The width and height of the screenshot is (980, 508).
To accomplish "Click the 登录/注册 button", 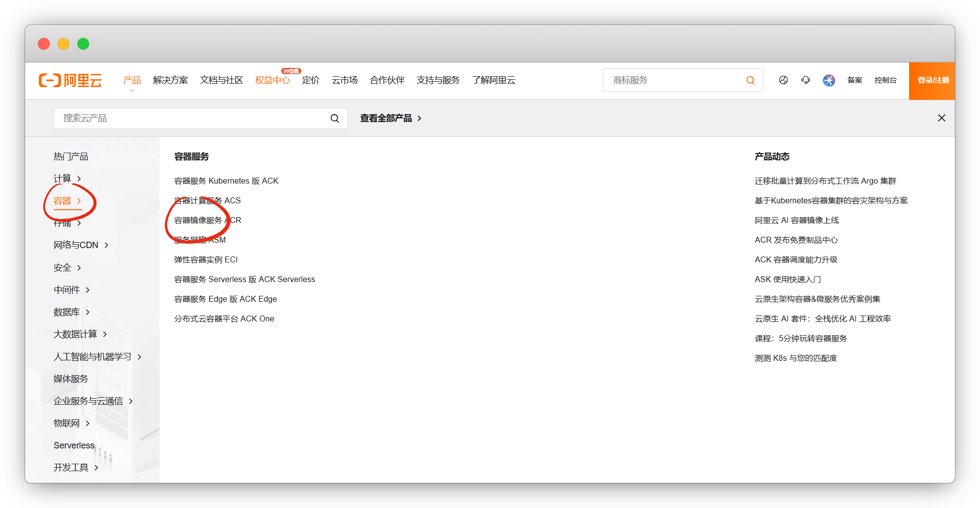I will (932, 81).
